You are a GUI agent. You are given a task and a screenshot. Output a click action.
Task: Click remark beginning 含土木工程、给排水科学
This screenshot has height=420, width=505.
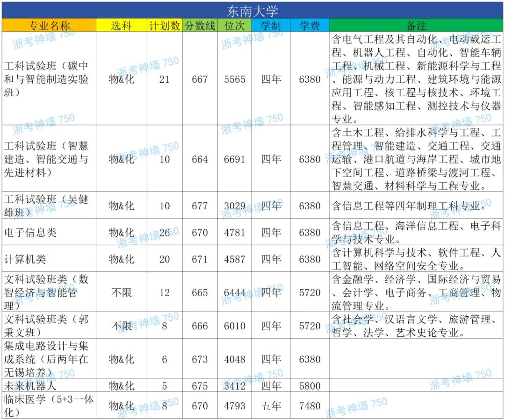416,159
